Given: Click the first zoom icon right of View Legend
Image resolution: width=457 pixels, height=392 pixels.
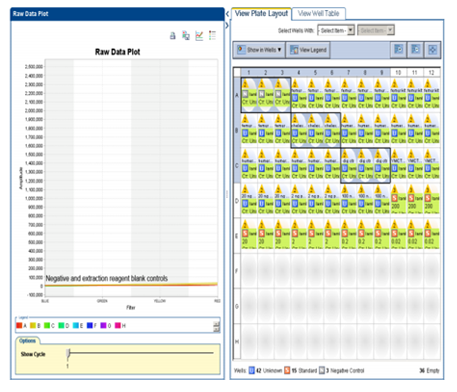Looking at the screenshot, I should (398, 50).
